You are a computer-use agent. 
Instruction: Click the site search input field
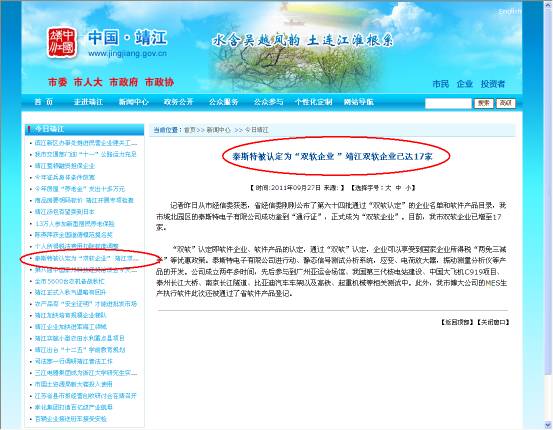coord(448,103)
